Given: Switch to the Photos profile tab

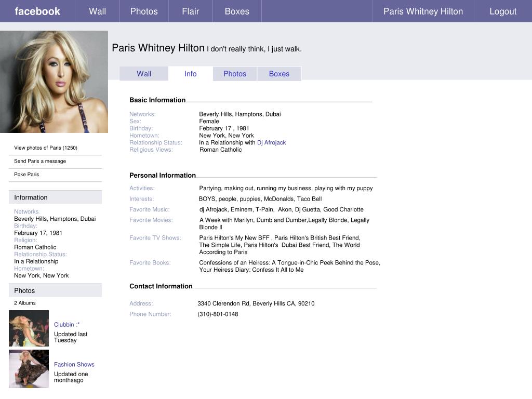Looking at the screenshot, I should click(235, 74).
